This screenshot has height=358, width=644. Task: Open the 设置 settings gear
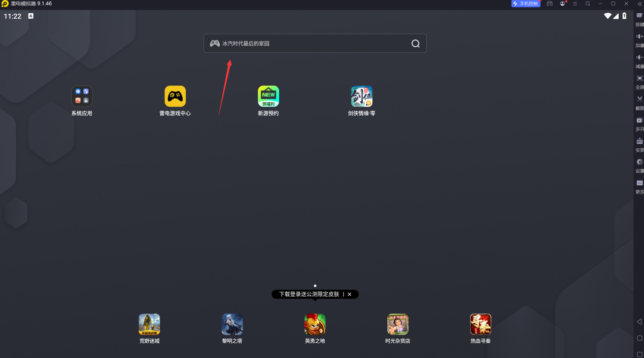coord(639,162)
